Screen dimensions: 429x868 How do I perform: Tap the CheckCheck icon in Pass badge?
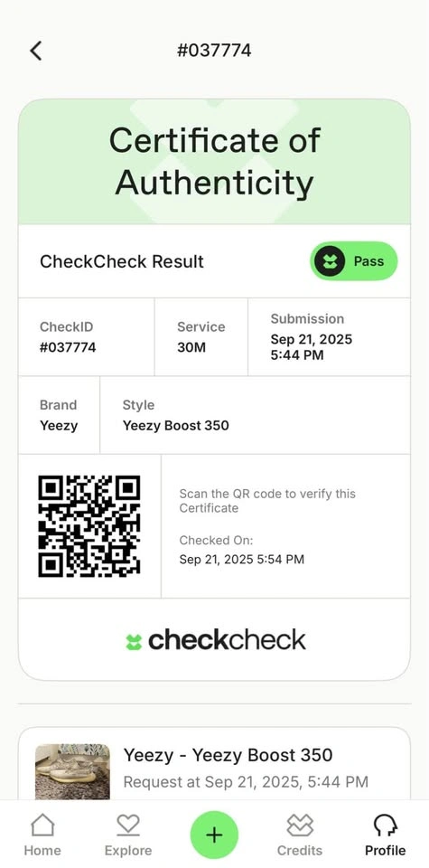tap(330, 261)
